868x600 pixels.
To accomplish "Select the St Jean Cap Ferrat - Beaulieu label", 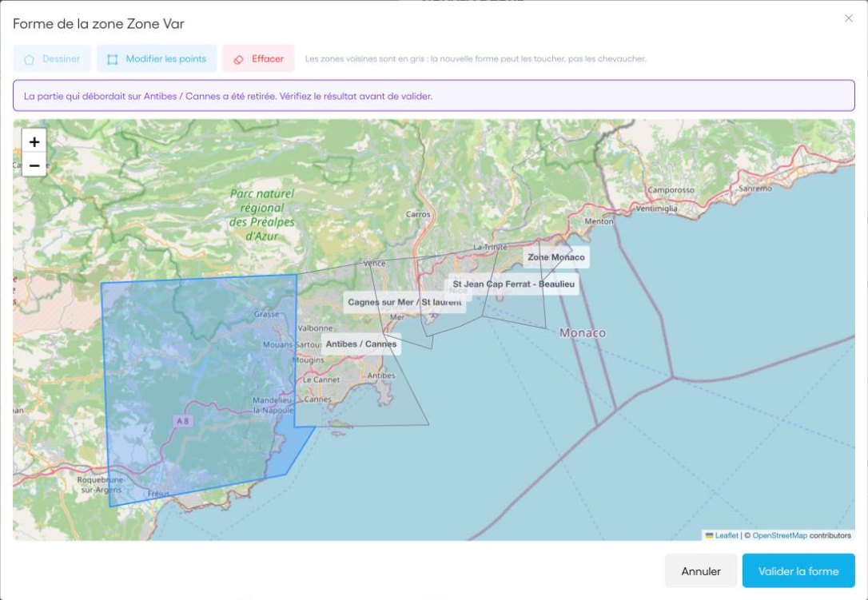I will 514,284.
